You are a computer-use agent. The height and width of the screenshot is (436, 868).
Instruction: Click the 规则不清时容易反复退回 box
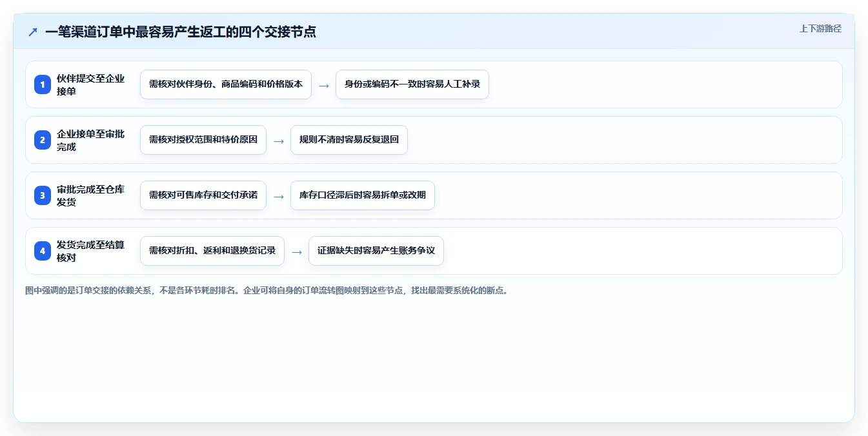pyautogui.click(x=349, y=140)
